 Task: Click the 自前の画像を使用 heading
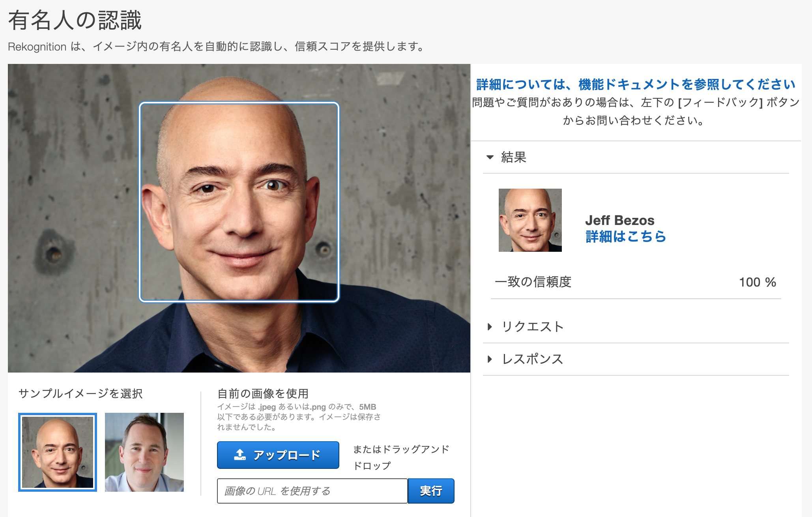pos(263,393)
